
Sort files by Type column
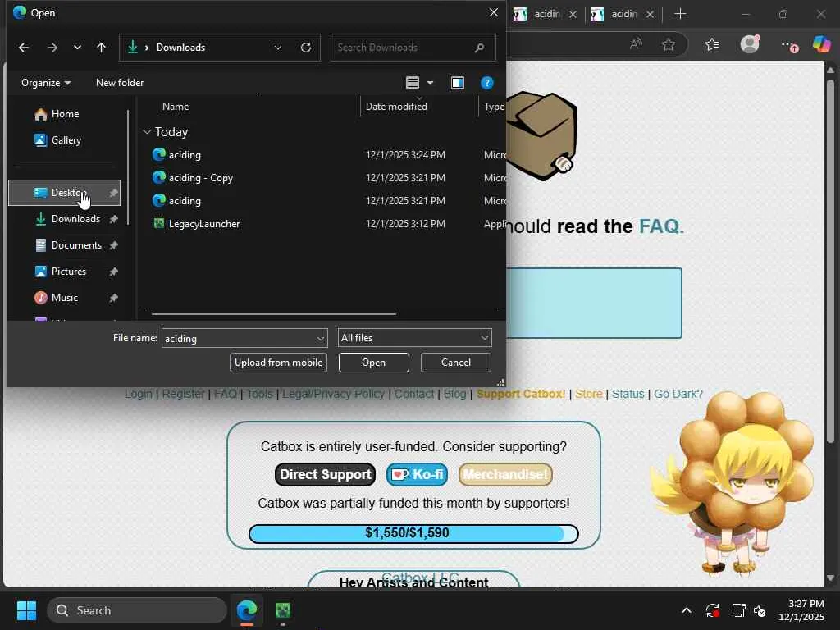(493, 107)
